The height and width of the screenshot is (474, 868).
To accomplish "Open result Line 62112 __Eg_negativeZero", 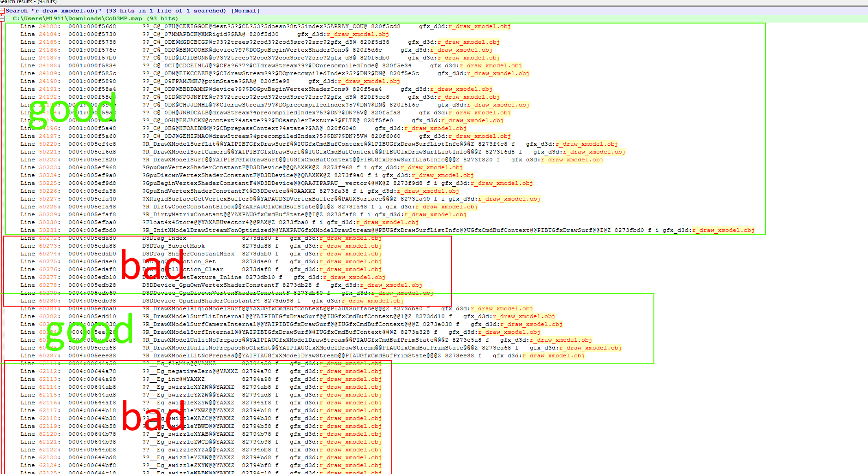I will coord(201,371).
